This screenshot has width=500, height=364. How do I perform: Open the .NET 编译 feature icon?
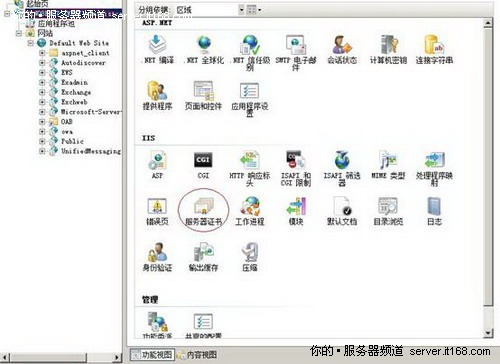click(x=157, y=50)
